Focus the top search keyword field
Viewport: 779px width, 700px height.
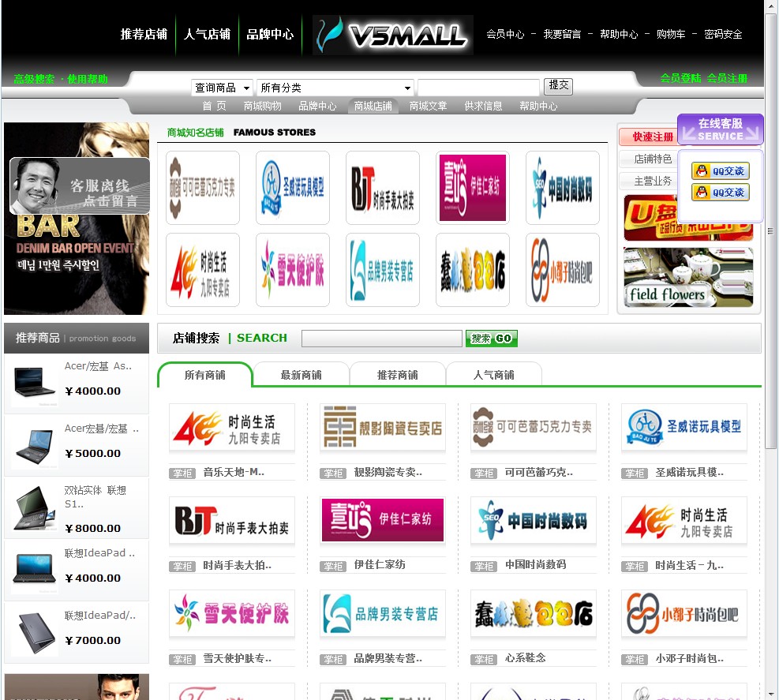[478, 88]
